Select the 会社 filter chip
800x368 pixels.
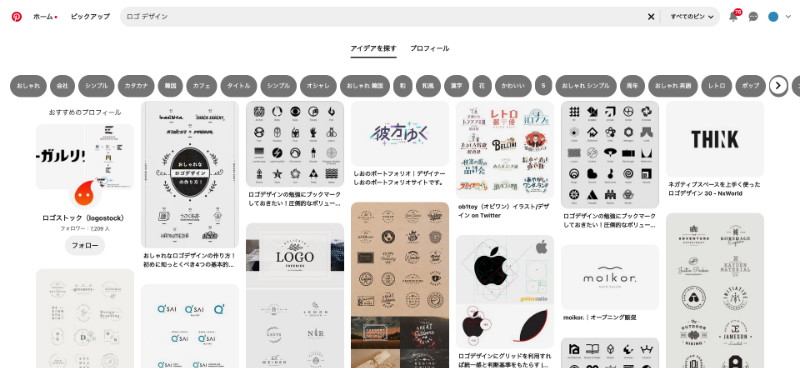[63, 86]
